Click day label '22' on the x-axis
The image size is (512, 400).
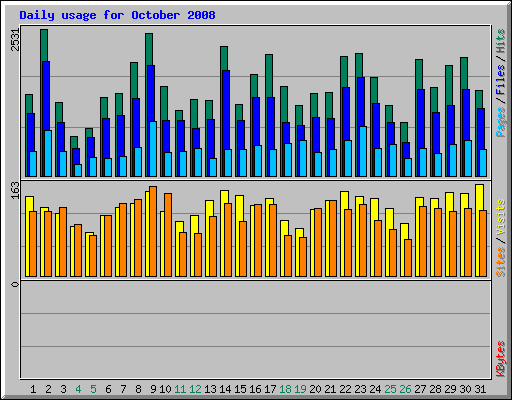[345, 389]
